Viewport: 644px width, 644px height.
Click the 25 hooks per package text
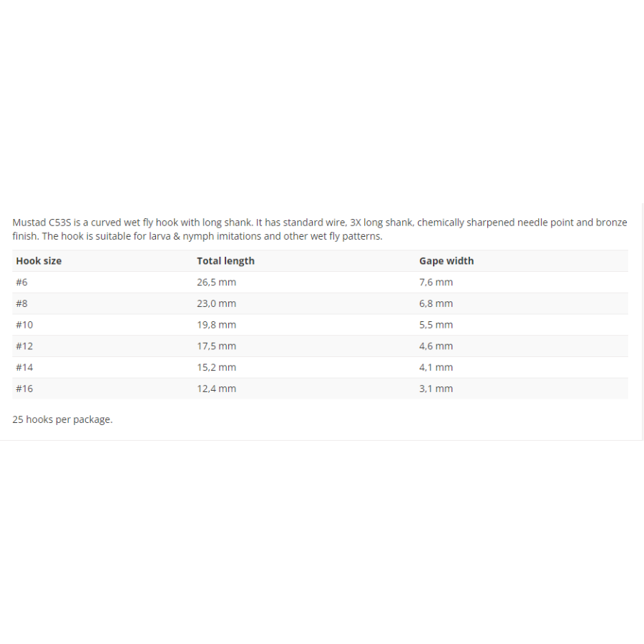[62, 419]
